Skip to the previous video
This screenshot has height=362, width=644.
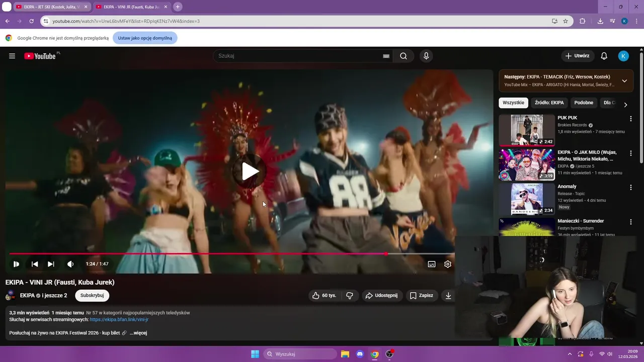[x=35, y=264]
